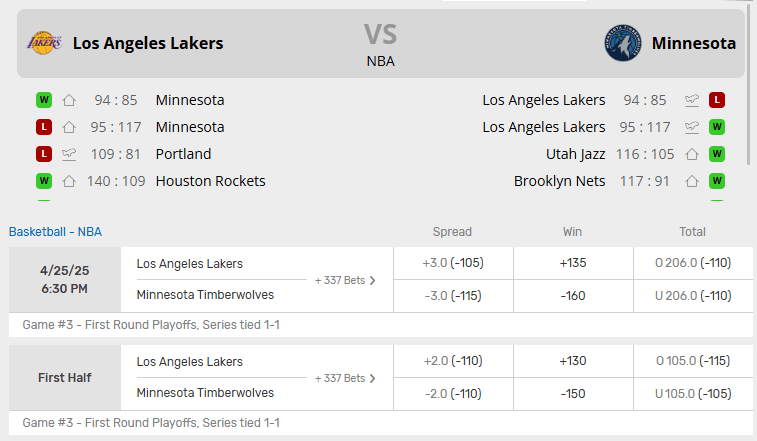757x441 pixels.
Task: Click red L badge on Minnesota's 94:85 result
Action: (717, 100)
